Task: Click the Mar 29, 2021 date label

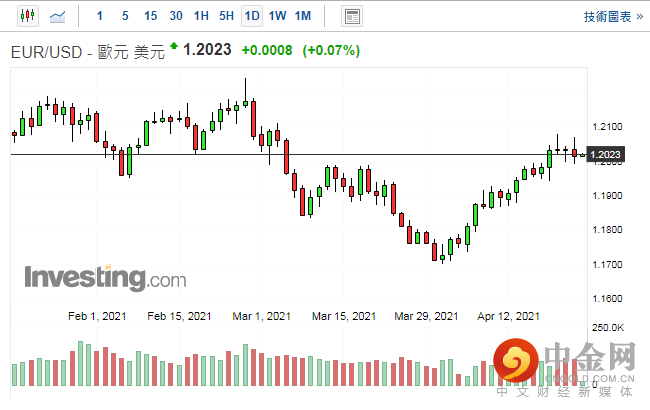Action: coord(426,316)
